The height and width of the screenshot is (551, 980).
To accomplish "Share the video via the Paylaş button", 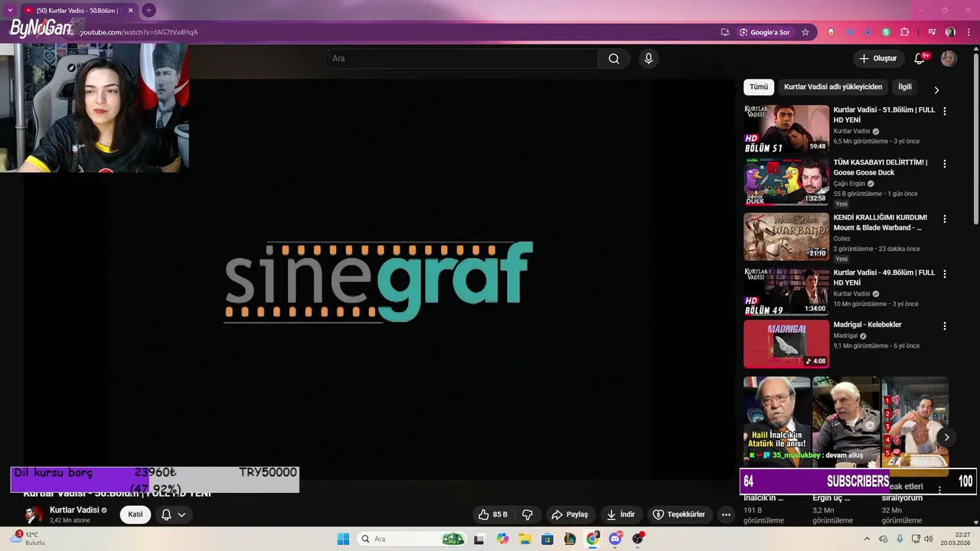I will coord(570,514).
